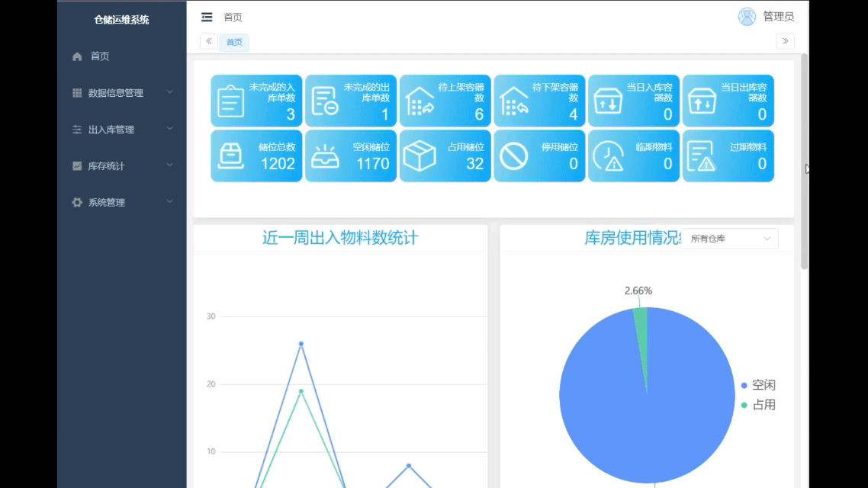Click the 当日出库容器数 box icon
The image size is (868, 488).
pos(702,101)
